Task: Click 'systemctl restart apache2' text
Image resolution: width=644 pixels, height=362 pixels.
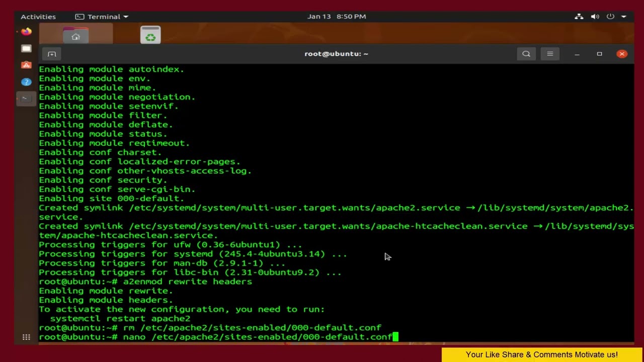Action: tap(120, 318)
